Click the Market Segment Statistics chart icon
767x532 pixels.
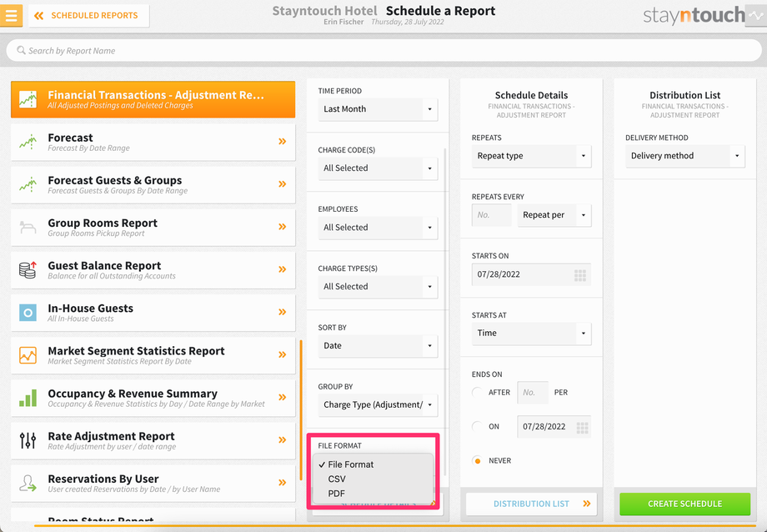[28, 355]
